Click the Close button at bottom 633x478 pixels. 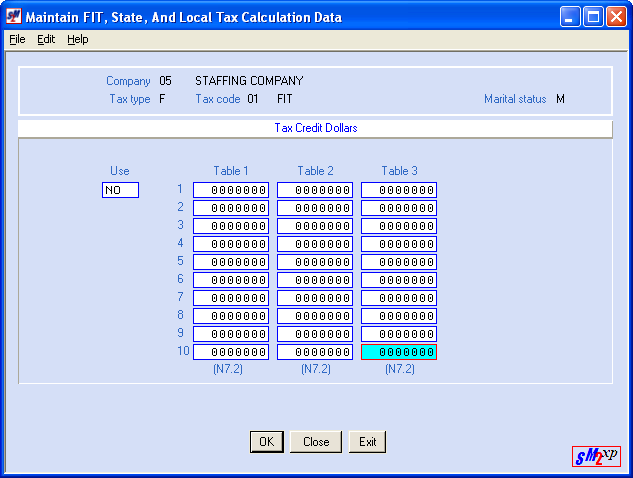pyautogui.click(x=316, y=442)
